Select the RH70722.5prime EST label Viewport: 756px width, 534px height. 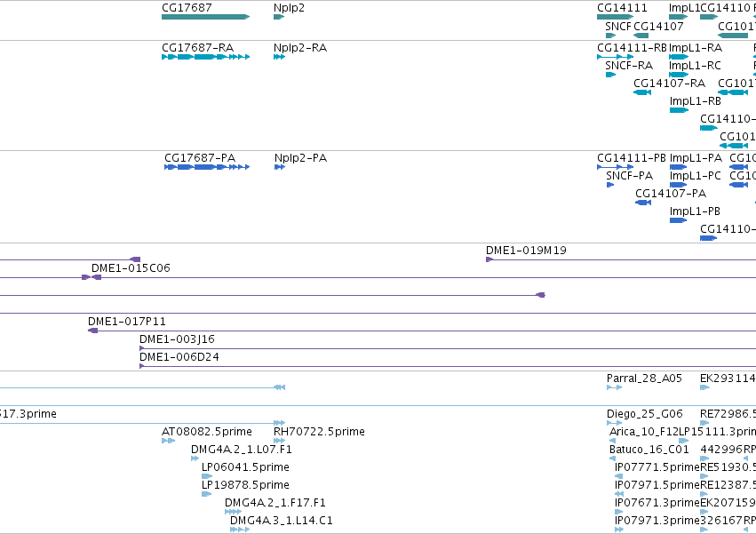click(x=319, y=432)
